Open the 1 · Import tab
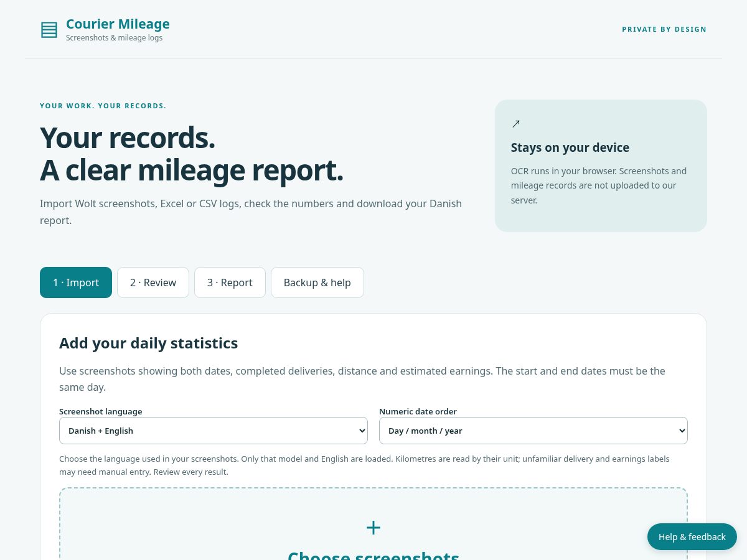The width and height of the screenshot is (747, 560). point(76,282)
